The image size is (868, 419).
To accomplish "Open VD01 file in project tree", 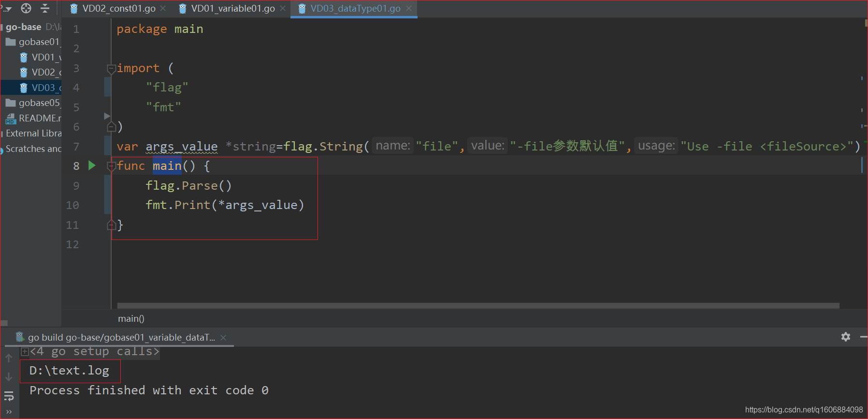I will point(41,57).
